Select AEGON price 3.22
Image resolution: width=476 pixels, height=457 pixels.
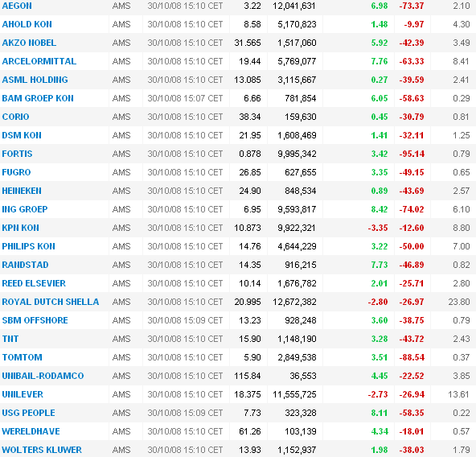tap(252, 6)
